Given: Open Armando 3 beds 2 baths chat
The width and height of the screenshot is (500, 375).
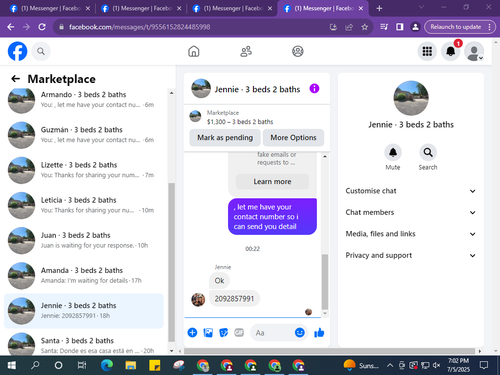Looking at the screenshot, I should coord(84,99).
